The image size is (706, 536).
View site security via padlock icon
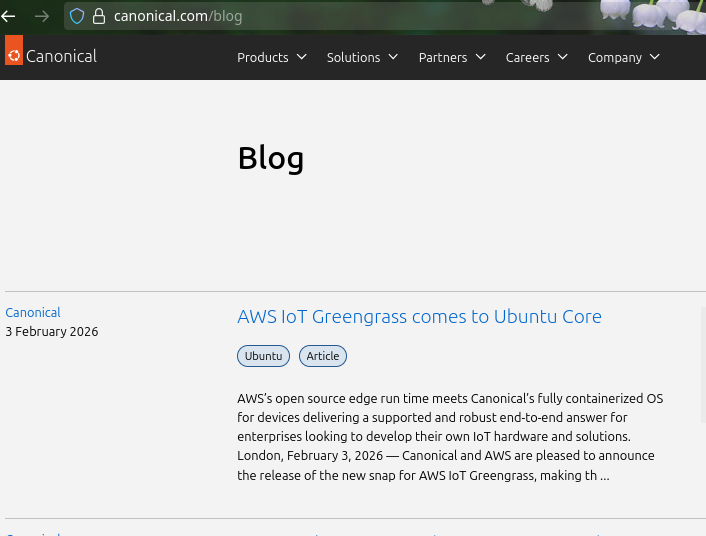pyautogui.click(x=99, y=16)
